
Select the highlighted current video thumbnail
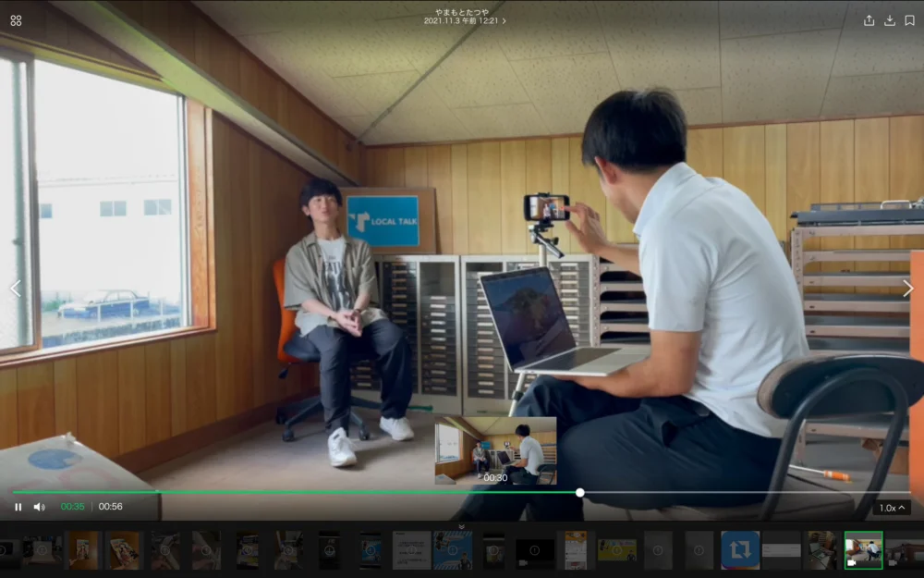pyautogui.click(x=863, y=549)
